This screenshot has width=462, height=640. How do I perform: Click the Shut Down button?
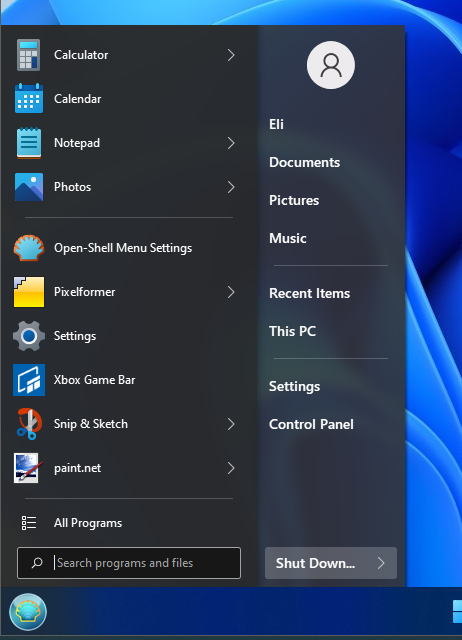pos(315,563)
